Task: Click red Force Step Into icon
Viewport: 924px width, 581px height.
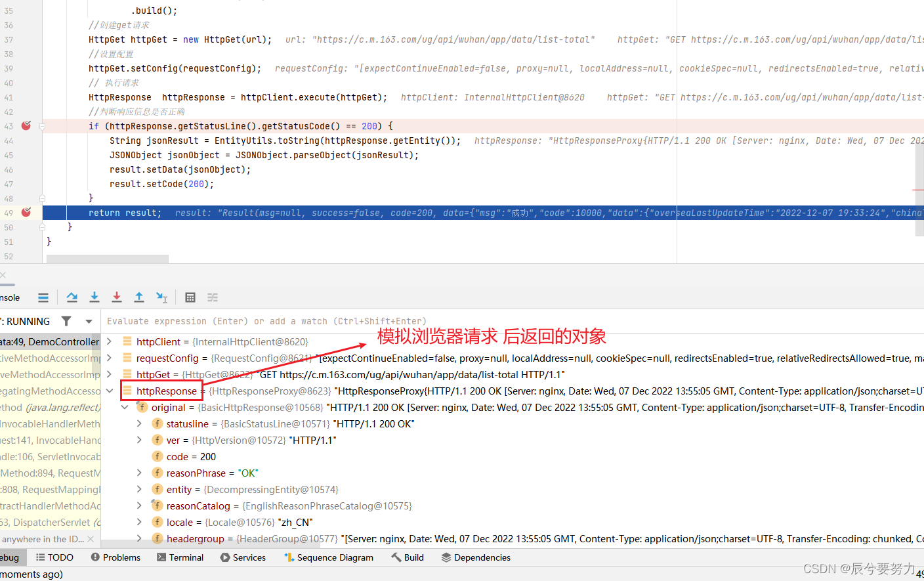Action: point(117,297)
